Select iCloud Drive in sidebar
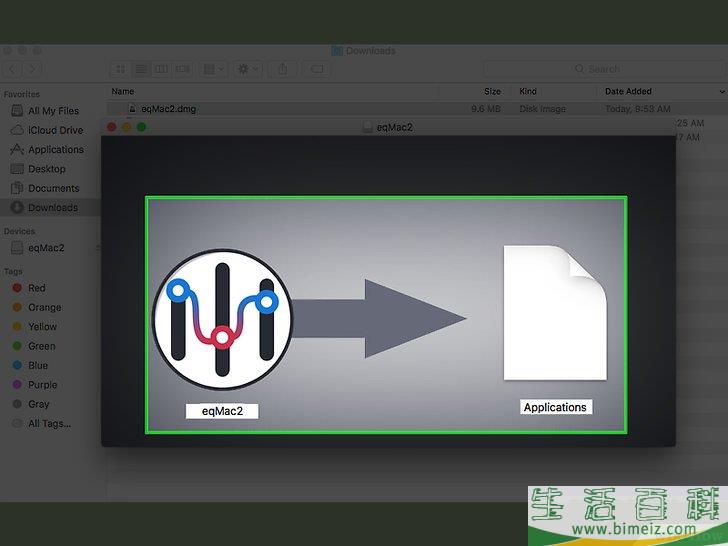728x546 pixels. [55, 130]
